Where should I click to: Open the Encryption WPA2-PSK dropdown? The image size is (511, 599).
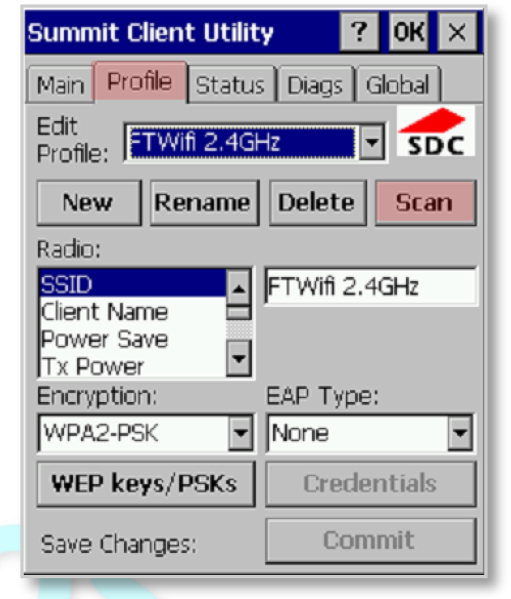pyautogui.click(x=241, y=433)
